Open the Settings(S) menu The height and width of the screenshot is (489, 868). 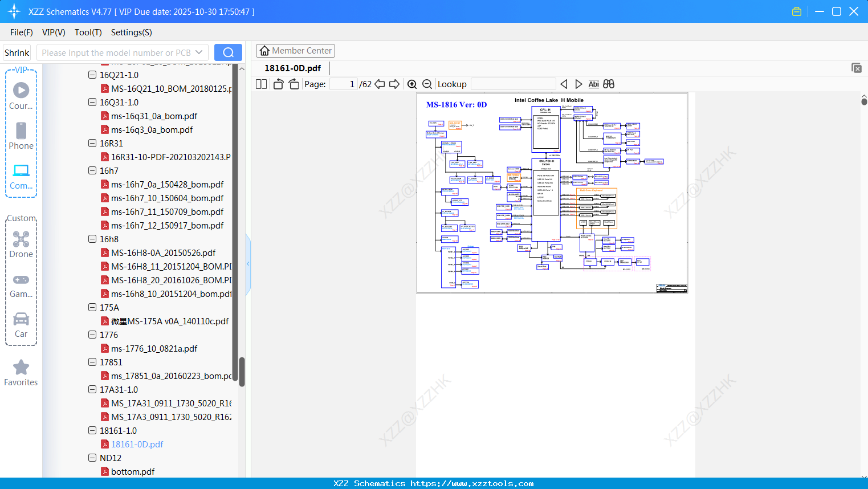click(132, 32)
